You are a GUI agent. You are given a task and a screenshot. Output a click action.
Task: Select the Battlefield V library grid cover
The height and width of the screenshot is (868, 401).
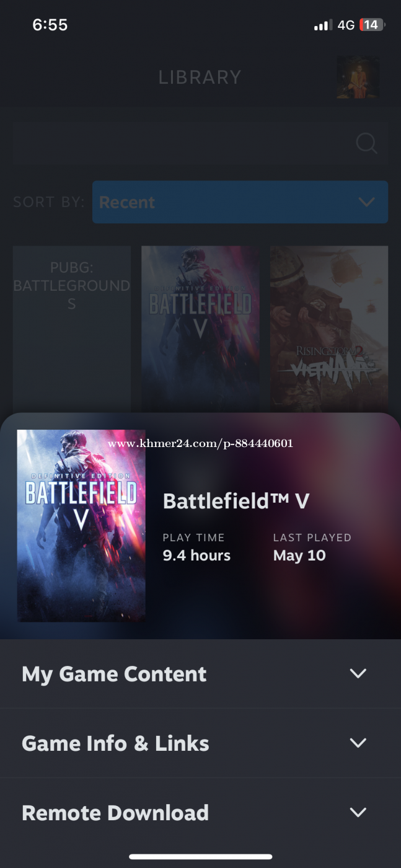[200, 329]
